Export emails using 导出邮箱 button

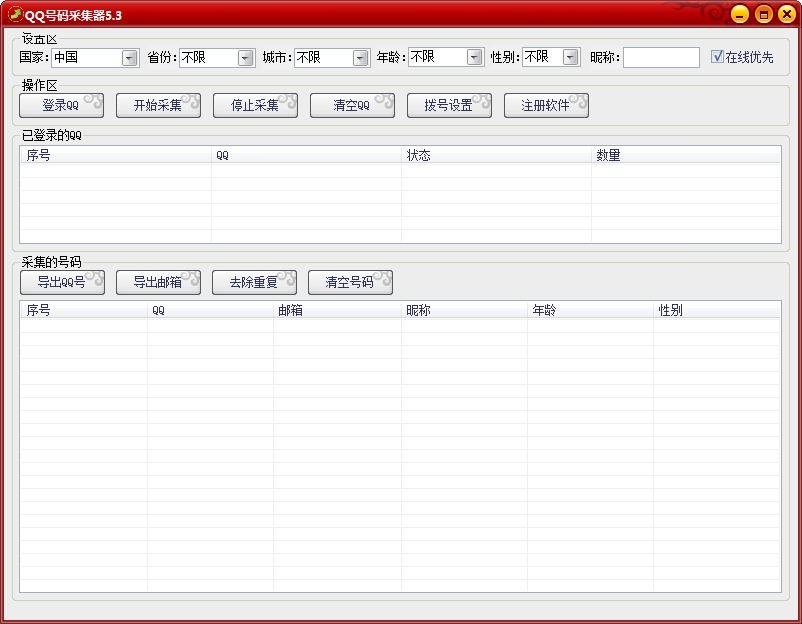158,282
